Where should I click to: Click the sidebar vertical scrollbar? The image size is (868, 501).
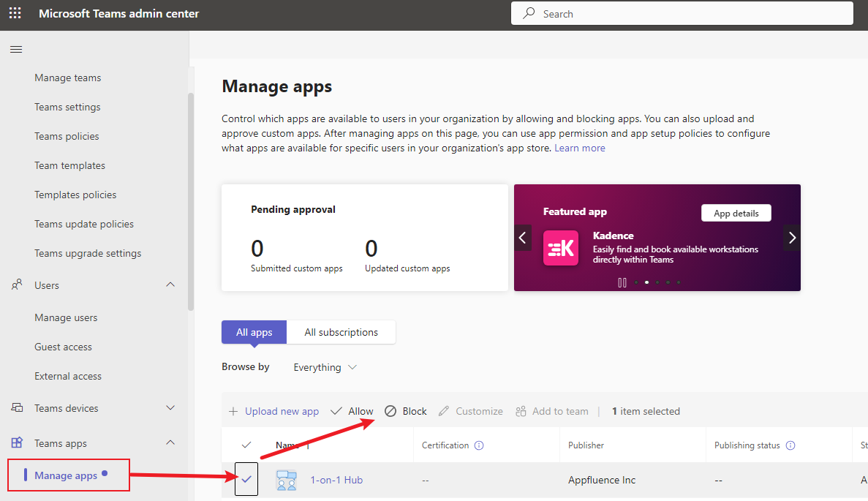tap(191, 202)
